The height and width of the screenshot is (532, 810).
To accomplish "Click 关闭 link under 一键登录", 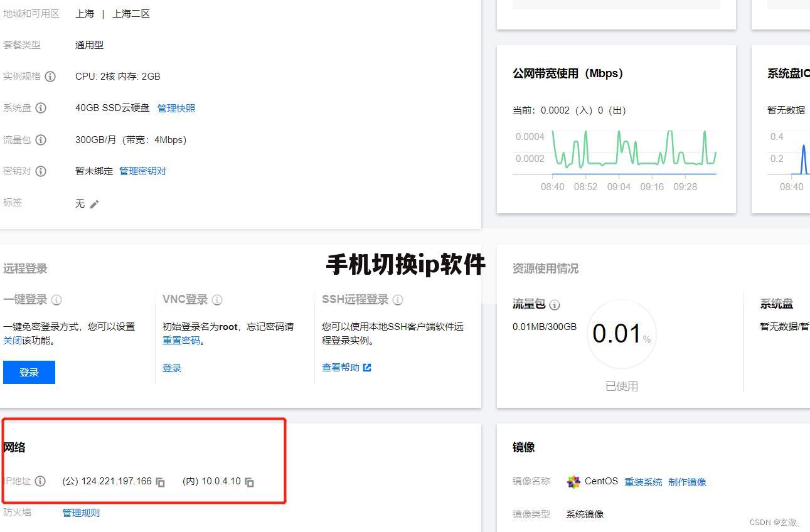I will point(12,340).
